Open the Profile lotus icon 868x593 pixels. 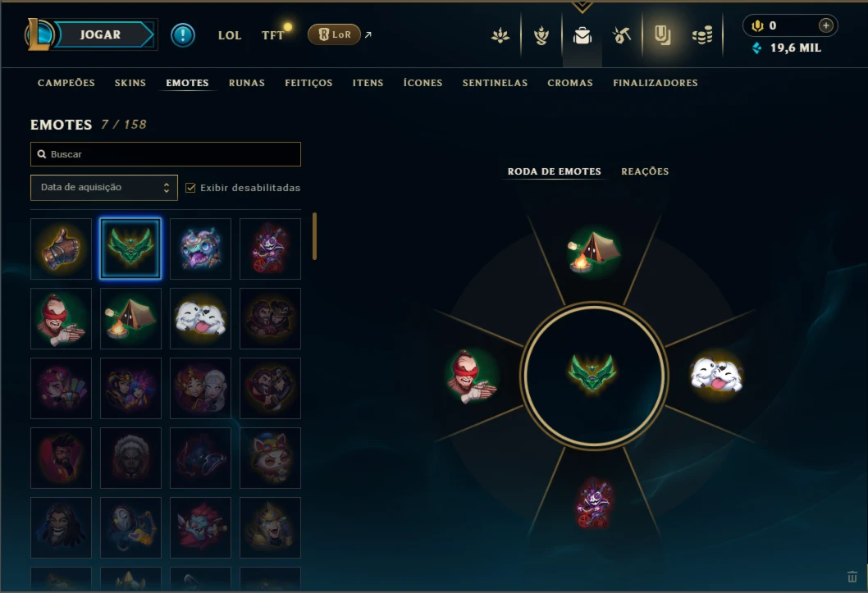tap(500, 36)
